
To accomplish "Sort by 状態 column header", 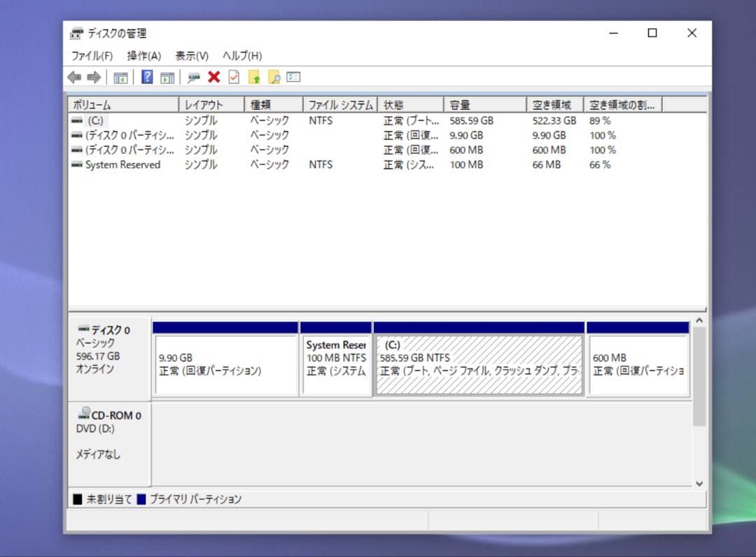I will click(411, 104).
